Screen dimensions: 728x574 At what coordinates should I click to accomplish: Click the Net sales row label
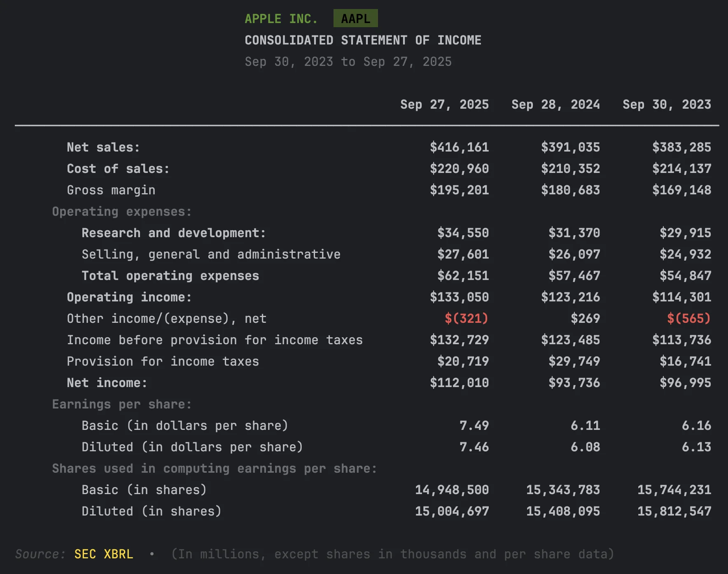[x=103, y=147]
